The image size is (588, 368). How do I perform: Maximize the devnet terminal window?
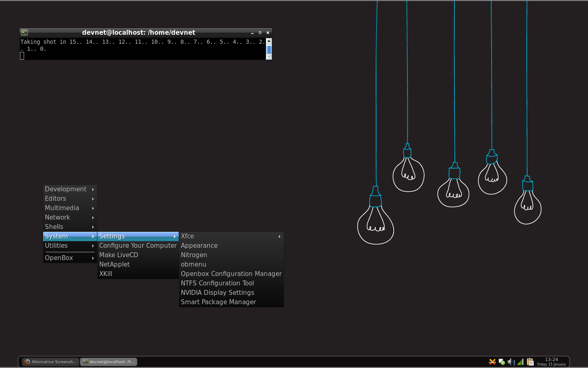click(260, 33)
